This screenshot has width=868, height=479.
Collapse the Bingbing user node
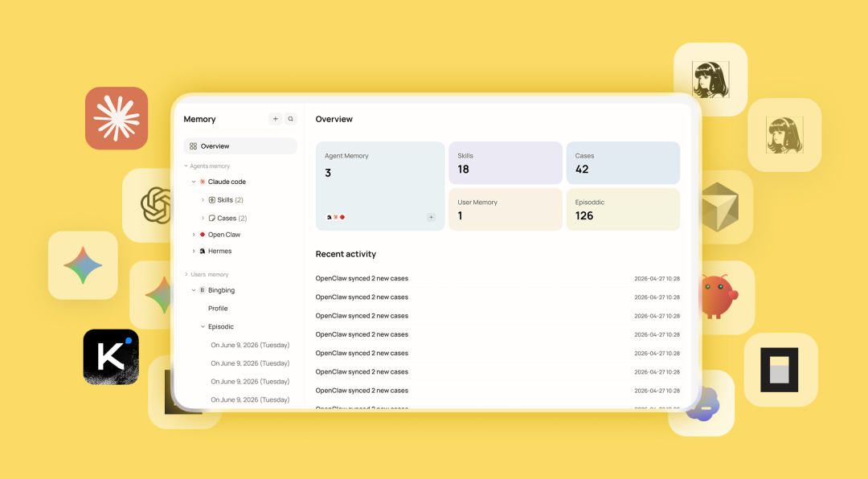click(194, 290)
